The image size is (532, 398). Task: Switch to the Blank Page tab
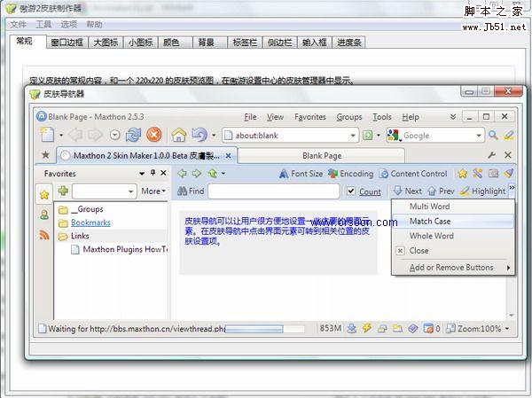click(x=322, y=156)
